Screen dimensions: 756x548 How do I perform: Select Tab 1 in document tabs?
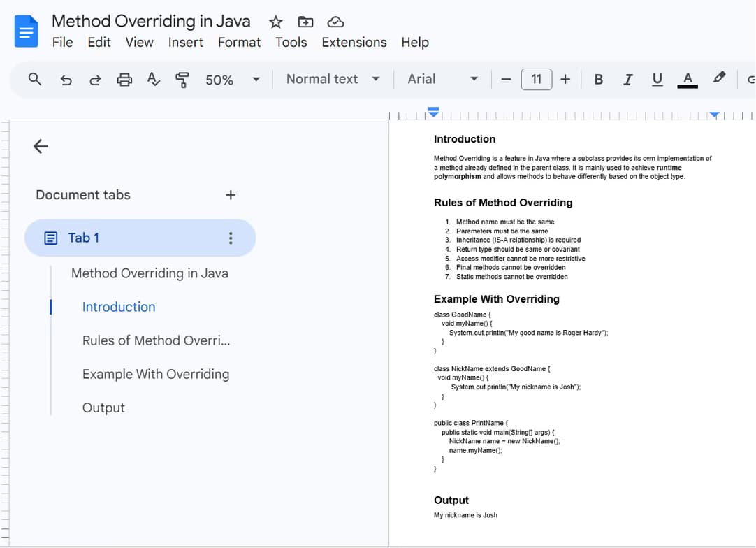click(140, 238)
